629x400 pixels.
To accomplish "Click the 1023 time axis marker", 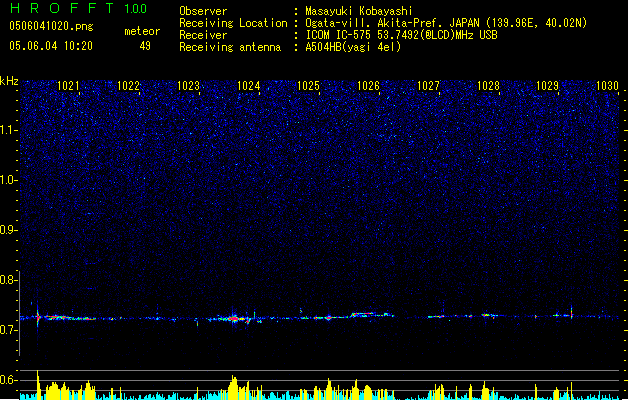I will click(x=188, y=86).
